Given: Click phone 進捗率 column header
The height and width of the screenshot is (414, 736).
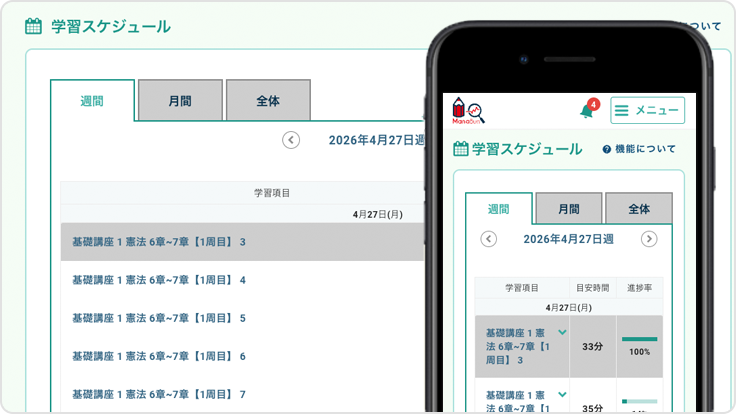Looking at the screenshot, I should [639, 288].
